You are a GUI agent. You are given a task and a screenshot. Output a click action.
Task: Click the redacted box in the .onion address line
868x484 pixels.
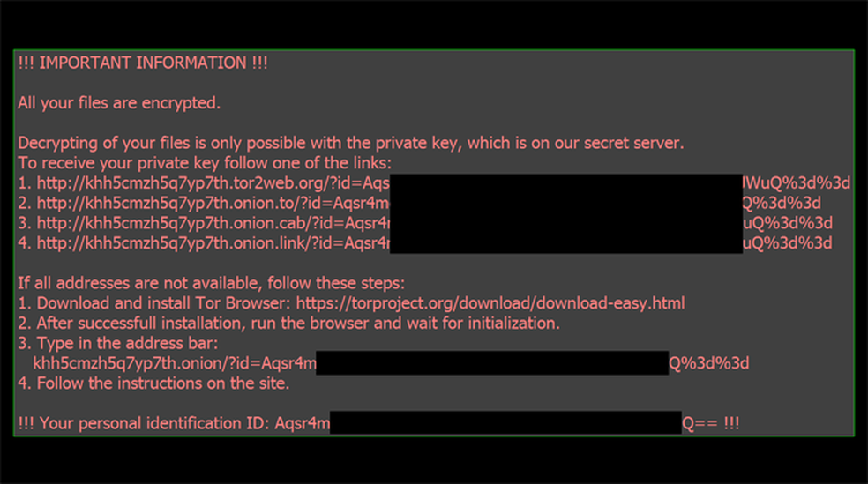[x=491, y=362]
